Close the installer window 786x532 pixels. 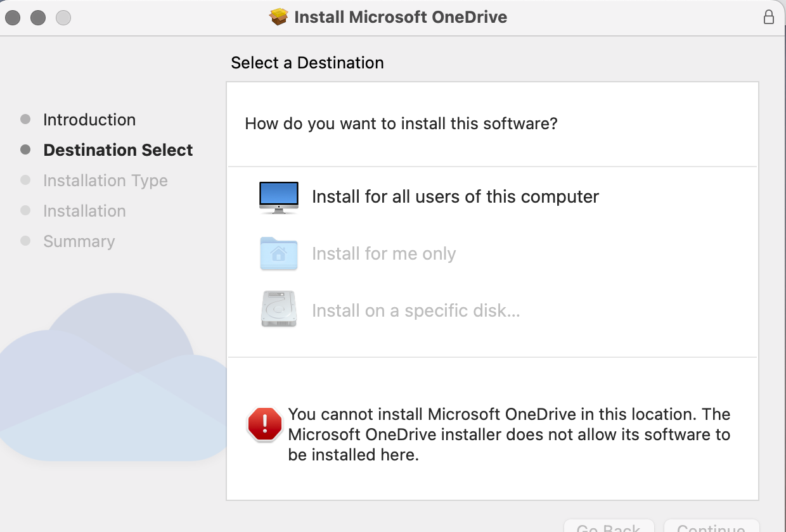point(13,18)
